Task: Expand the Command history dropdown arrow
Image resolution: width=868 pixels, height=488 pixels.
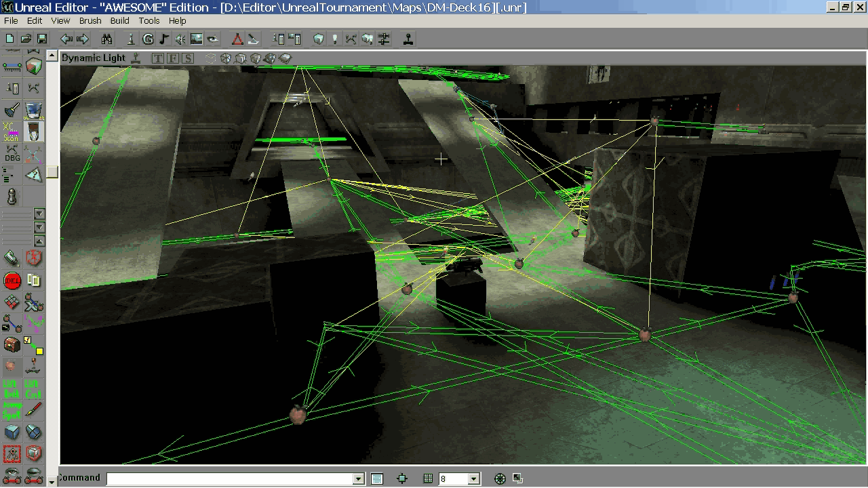Action: point(359,479)
